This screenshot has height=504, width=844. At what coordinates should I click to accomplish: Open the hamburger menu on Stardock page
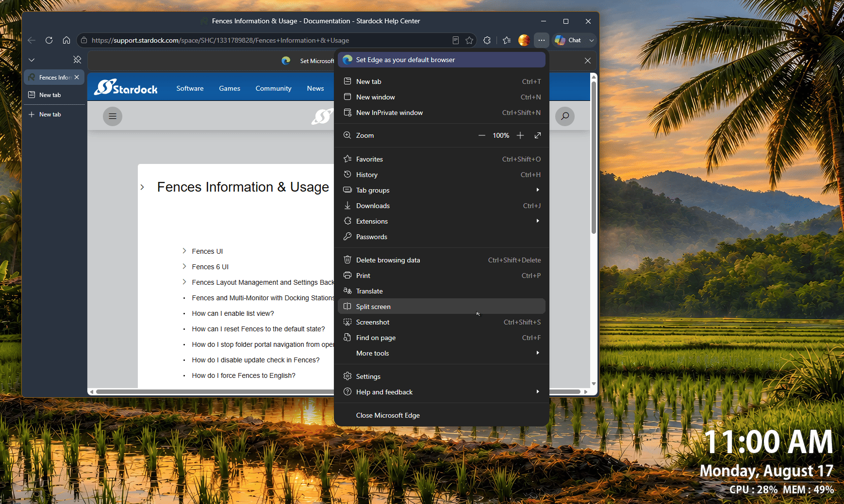pos(113,116)
